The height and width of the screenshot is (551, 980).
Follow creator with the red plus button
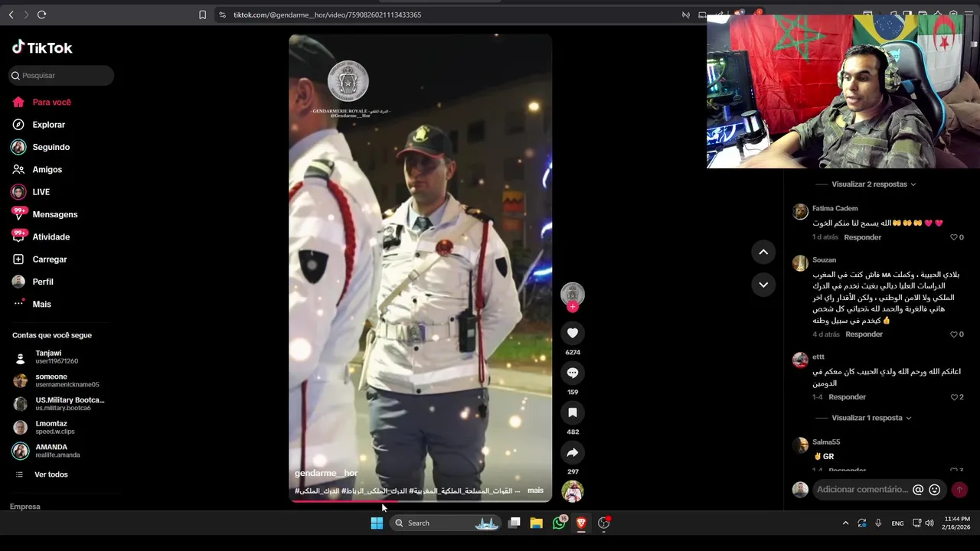click(x=573, y=307)
